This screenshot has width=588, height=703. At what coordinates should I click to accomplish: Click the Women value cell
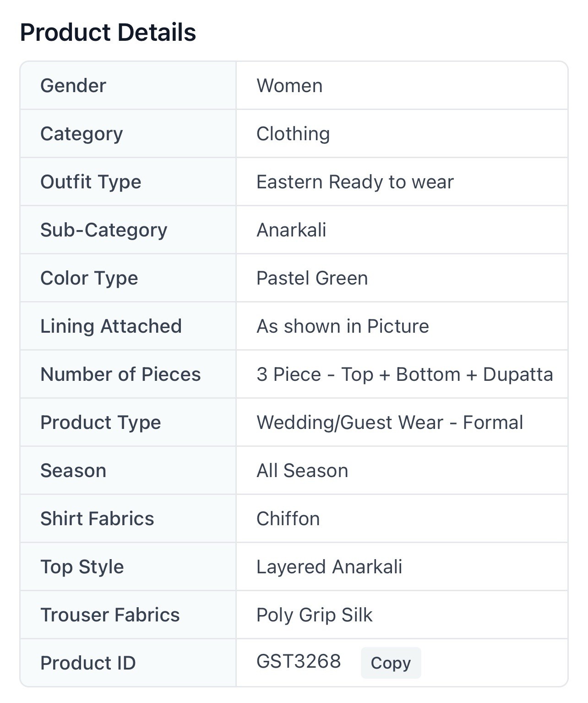[x=289, y=86]
